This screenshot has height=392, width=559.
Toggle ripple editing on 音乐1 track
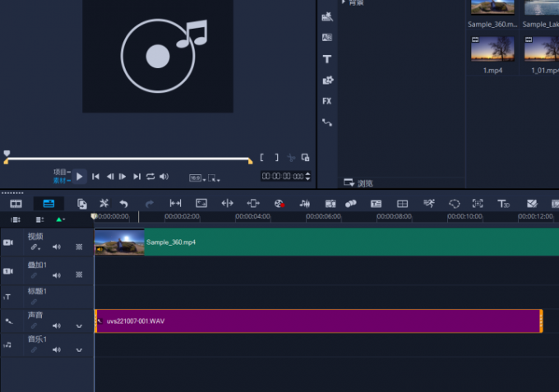point(34,349)
